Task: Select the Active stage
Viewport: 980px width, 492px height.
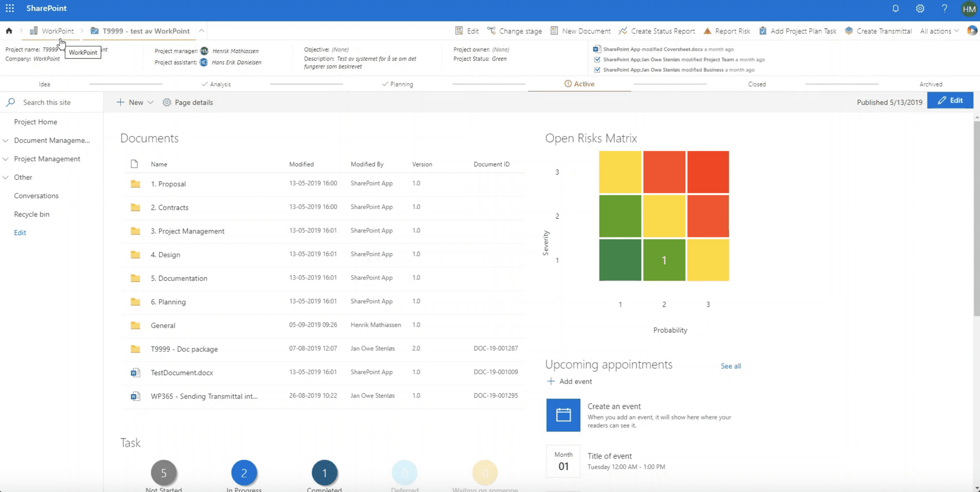Action: point(580,84)
